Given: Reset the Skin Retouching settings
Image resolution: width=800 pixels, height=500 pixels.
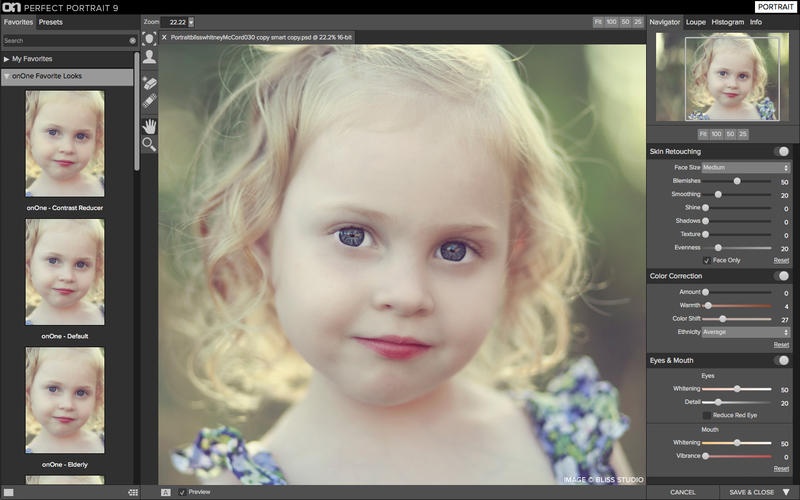Looking at the screenshot, I should [x=781, y=260].
